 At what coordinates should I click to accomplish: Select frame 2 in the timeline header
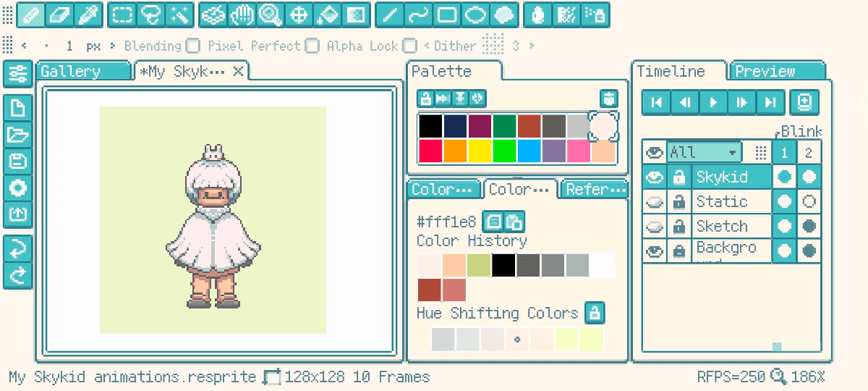tap(809, 153)
